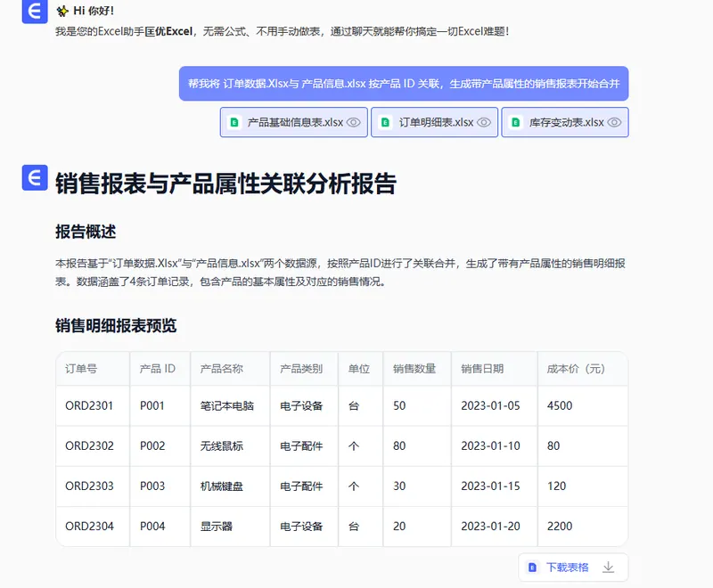Screen dimensions: 713x588
Task: Click the blue file icon in 下载表格
Action: point(533,567)
